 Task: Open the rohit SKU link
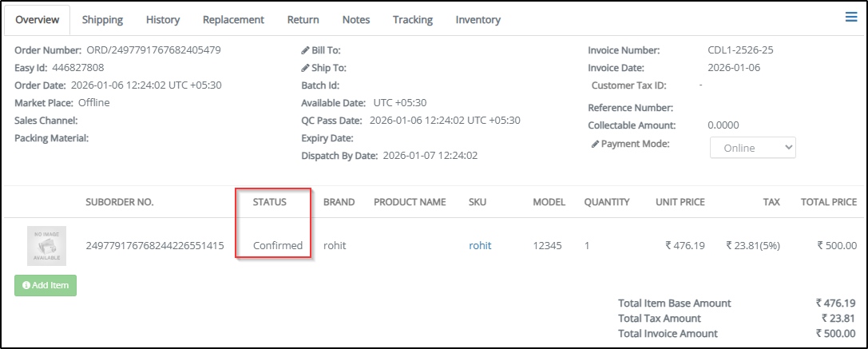480,245
